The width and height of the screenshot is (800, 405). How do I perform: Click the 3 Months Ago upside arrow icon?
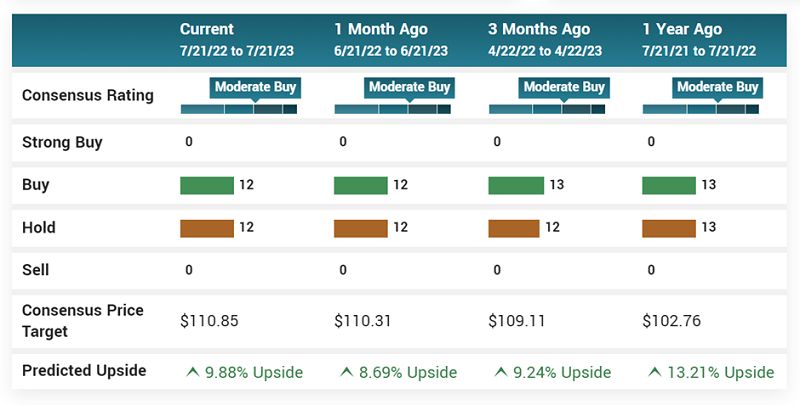tap(501, 372)
